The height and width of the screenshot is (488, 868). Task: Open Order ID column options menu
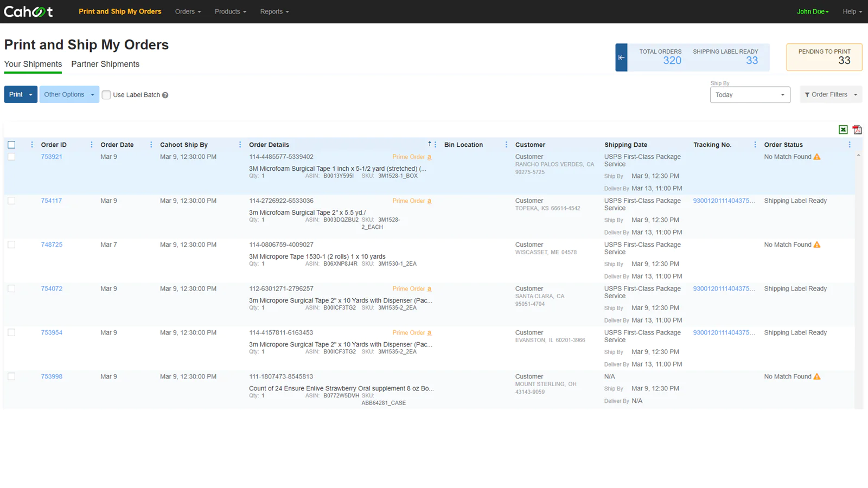tap(91, 145)
